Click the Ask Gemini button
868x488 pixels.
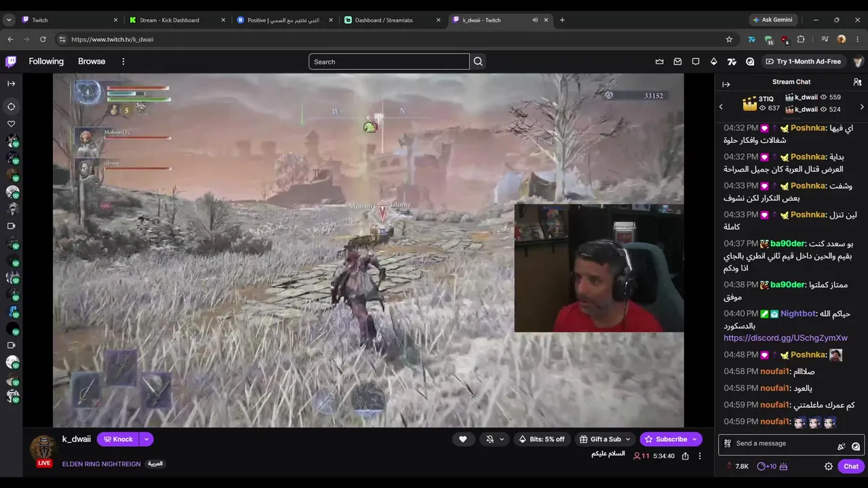(772, 20)
